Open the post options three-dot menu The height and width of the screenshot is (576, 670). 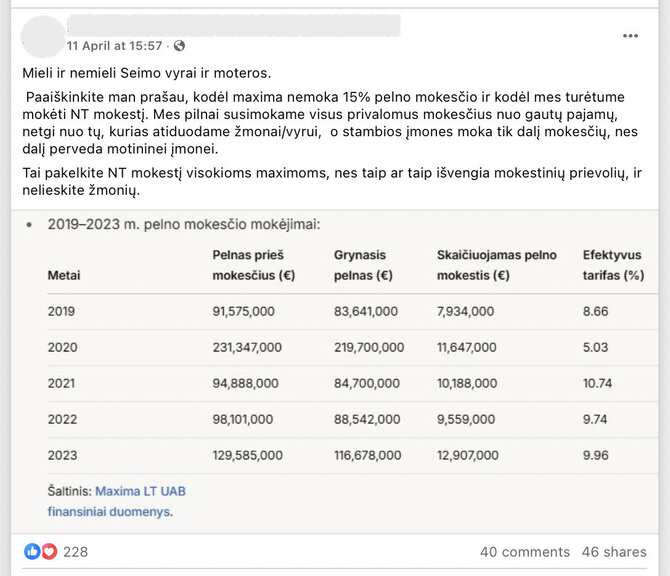[x=630, y=36]
